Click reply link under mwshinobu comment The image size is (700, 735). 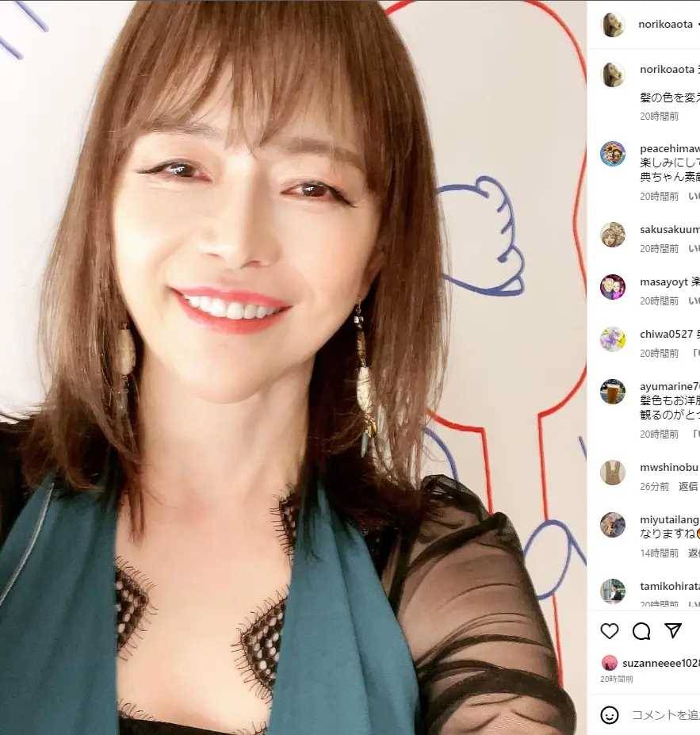(688, 487)
